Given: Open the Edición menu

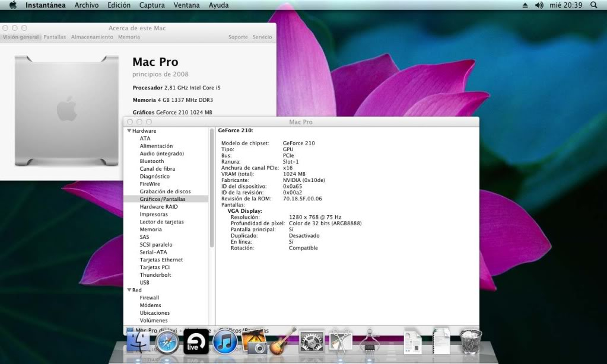Looking at the screenshot, I should [x=119, y=5].
